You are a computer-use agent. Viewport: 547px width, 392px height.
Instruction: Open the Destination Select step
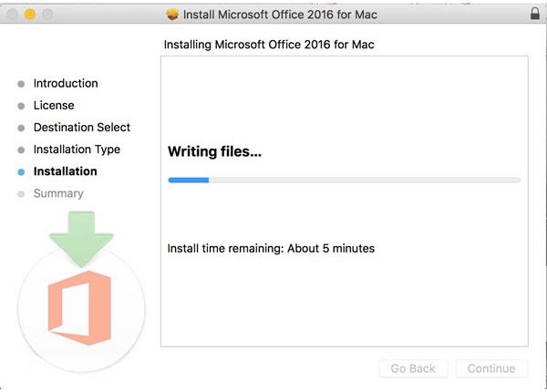pos(82,128)
